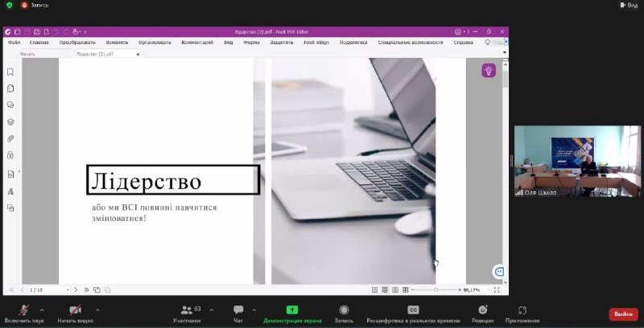Viewport: 644px width, 328px height.
Task: Open the Комментарий menu tab
Action: 197,43
